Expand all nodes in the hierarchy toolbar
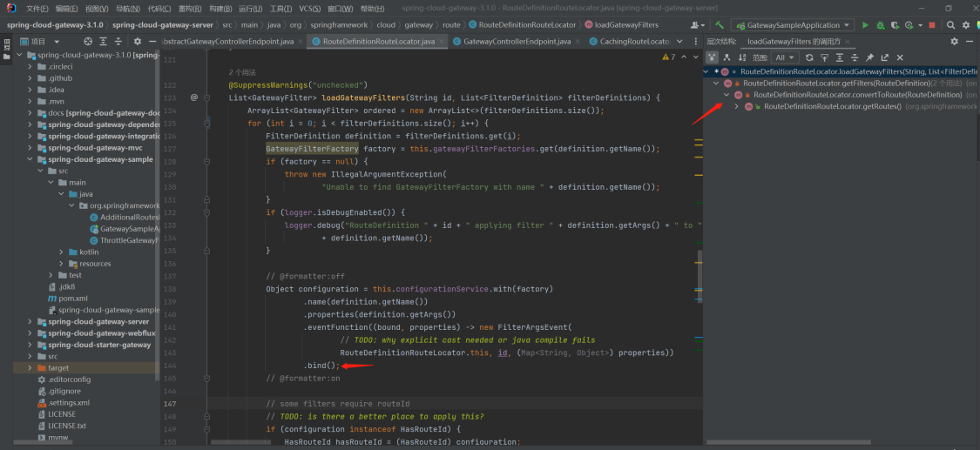The height and width of the screenshot is (450, 980). point(840,57)
